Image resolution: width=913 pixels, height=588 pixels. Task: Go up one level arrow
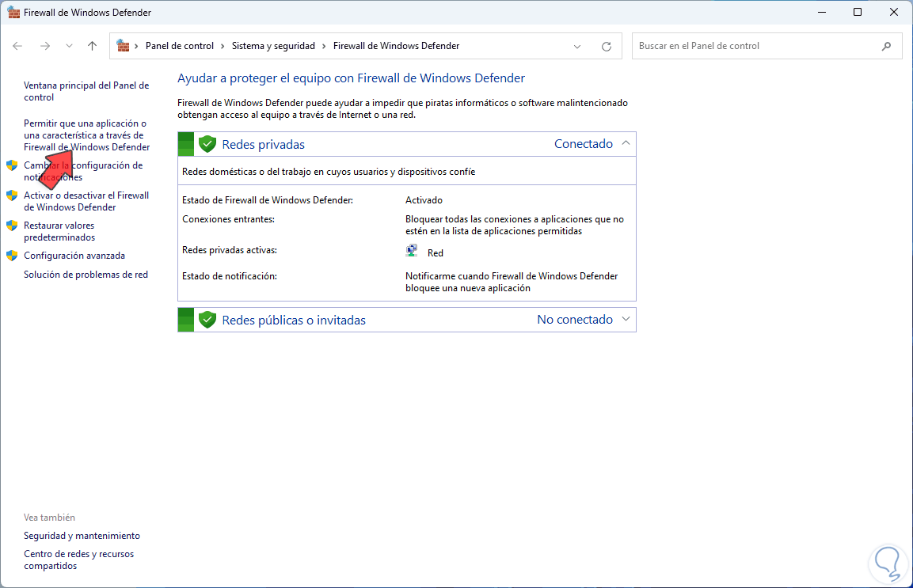pos(92,46)
